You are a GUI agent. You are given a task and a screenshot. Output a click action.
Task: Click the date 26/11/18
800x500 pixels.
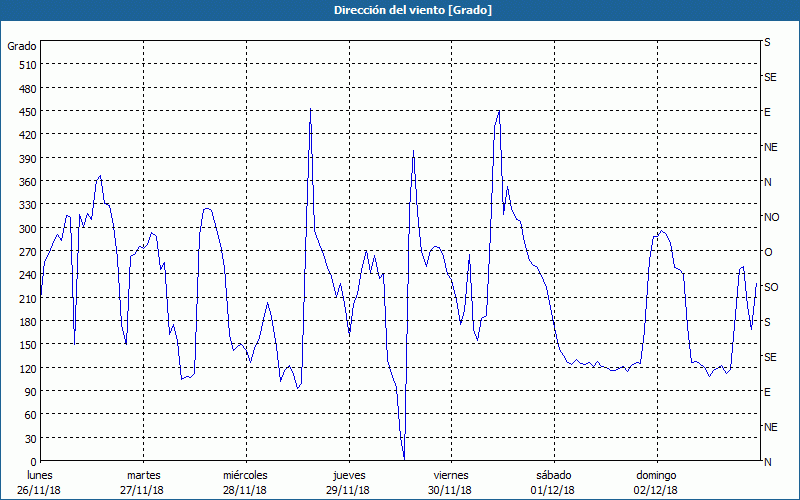pyautogui.click(x=39, y=490)
